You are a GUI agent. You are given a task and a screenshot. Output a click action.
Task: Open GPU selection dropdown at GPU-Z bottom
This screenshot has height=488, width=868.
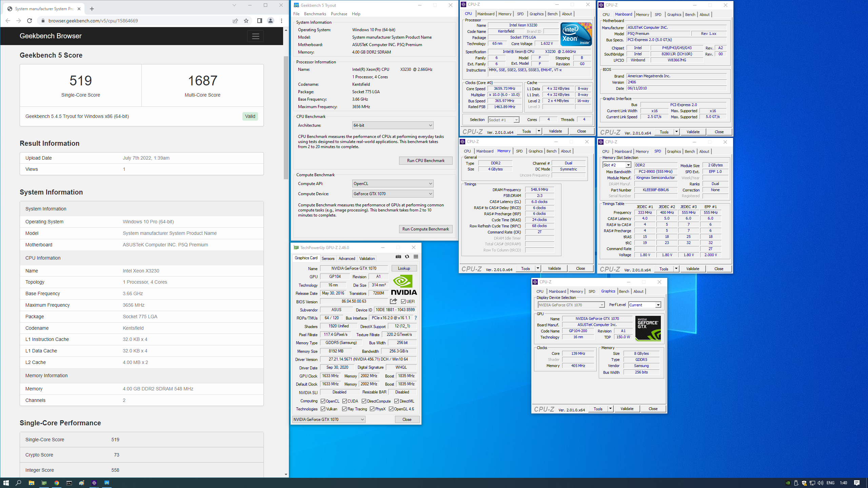pos(329,419)
